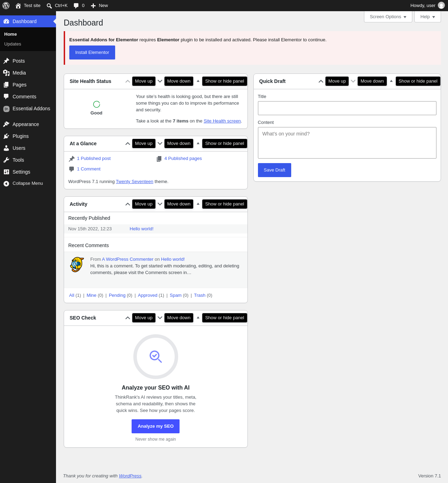Filter comments by the Spam link
The image size is (448, 483).
[x=176, y=295]
